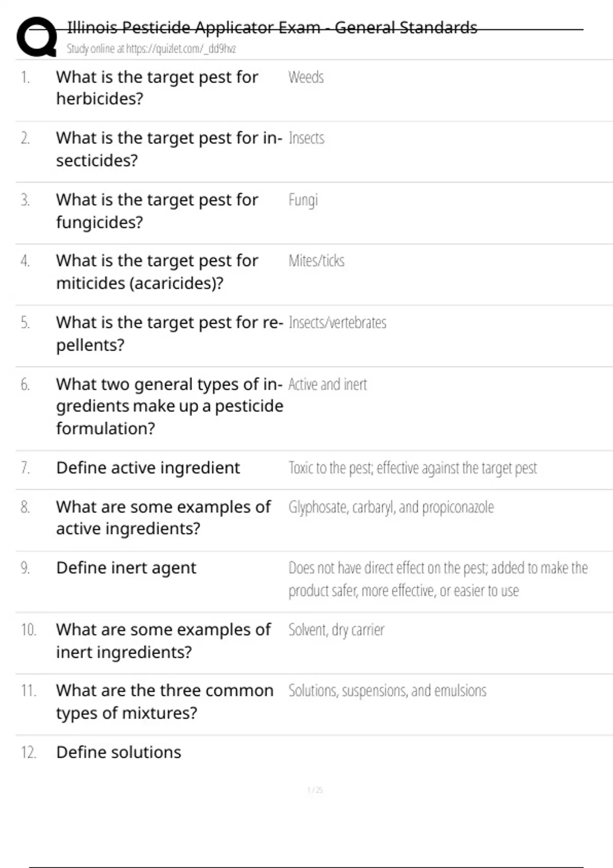Select the repellents target pest question
This screenshot has width=613, height=868.
[169, 333]
